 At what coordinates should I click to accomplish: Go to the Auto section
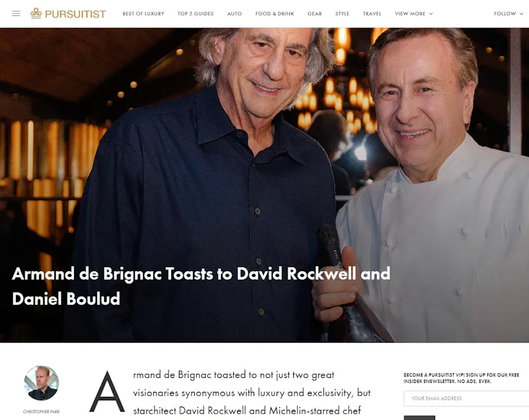[x=234, y=13]
